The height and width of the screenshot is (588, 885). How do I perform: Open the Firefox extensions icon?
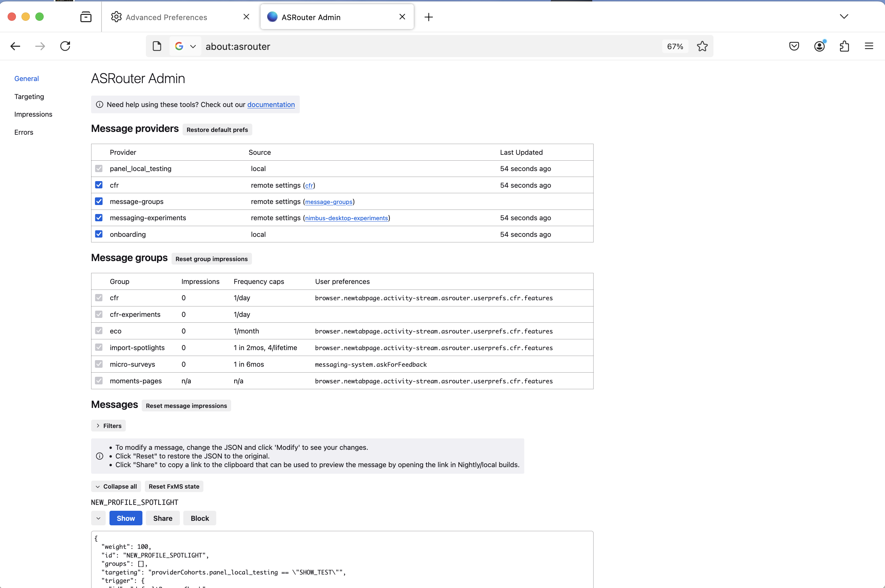[x=844, y=46]
